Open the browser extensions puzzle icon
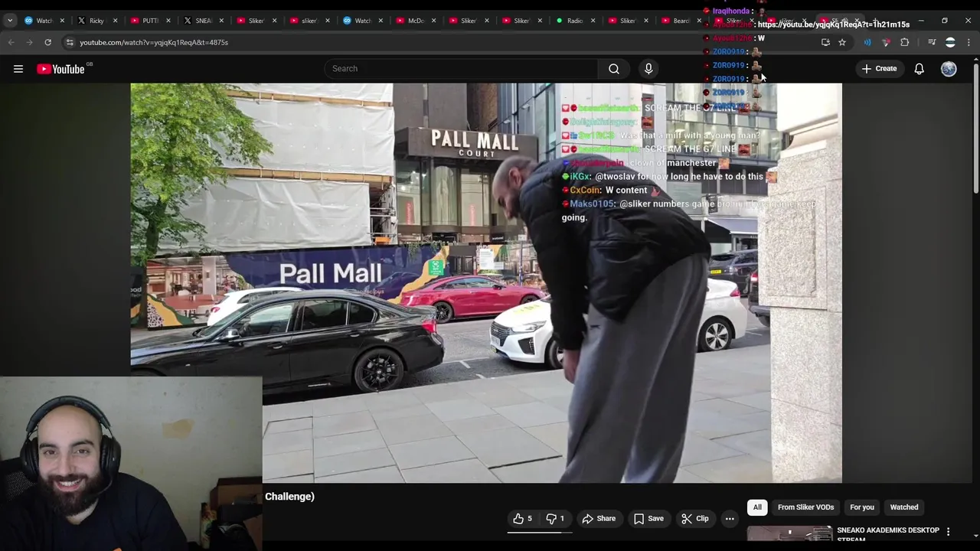980x551 pixels. [x=905, y=42]
